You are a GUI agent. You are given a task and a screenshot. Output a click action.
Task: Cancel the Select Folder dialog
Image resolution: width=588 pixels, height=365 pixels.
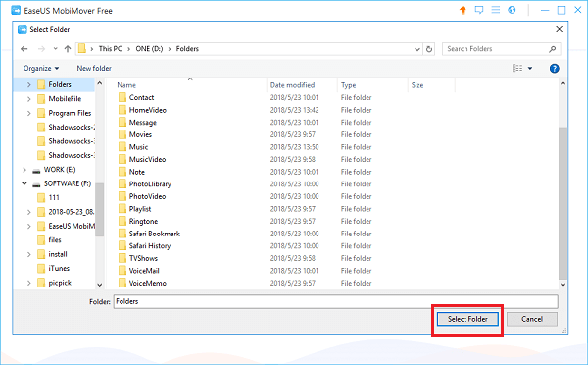pyautogui.click(x=532, y=319)
